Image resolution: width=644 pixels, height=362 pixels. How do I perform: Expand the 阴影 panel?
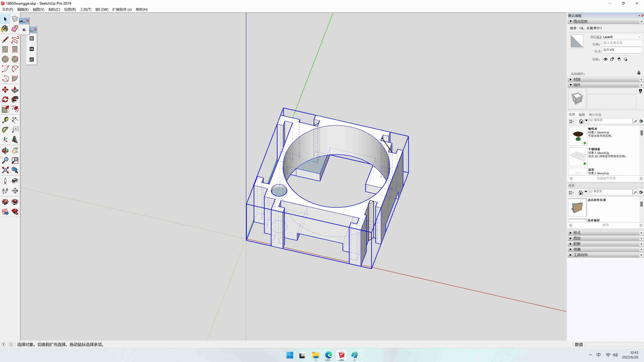(577, 244)
